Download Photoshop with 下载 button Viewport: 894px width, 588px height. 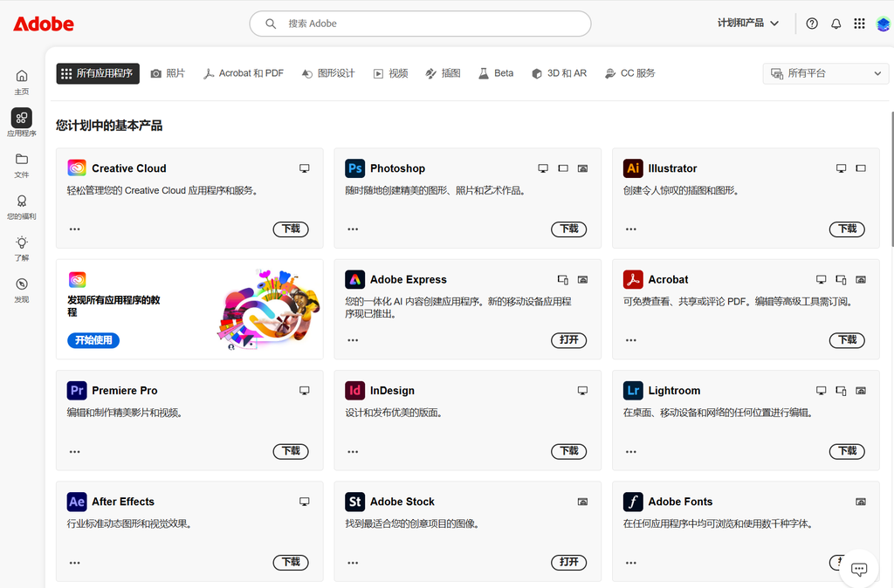569,229
